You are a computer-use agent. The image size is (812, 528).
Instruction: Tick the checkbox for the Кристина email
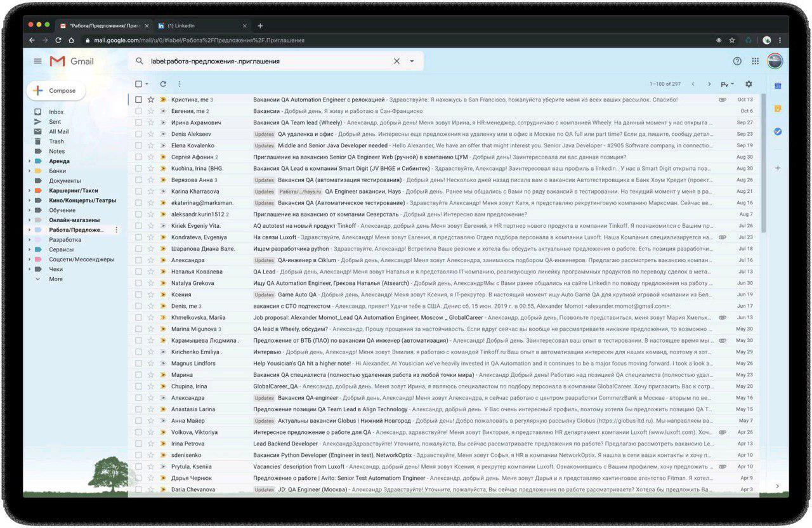[138, 100]
